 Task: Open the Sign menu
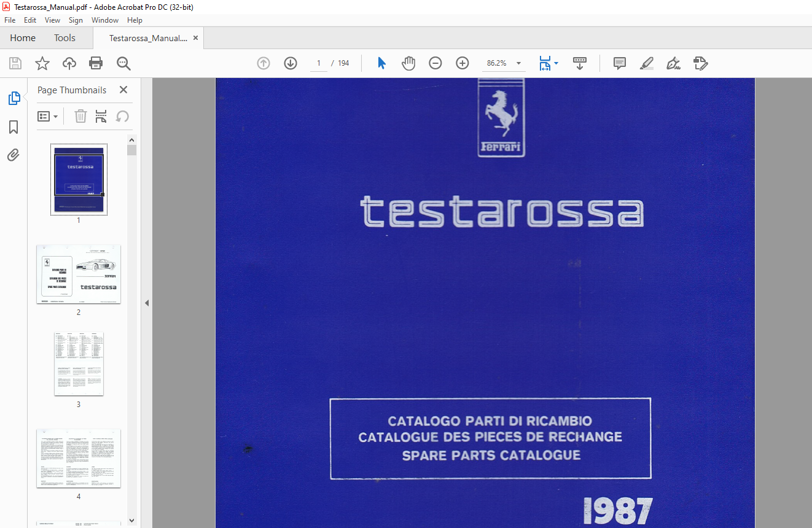(x=76, y=20)
